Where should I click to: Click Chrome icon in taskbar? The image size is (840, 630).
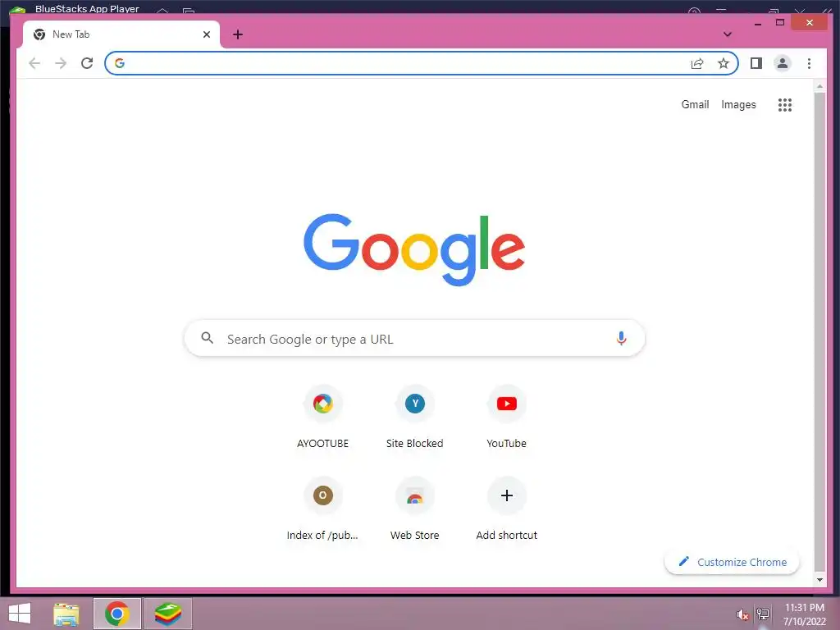(x=116, y=614)
